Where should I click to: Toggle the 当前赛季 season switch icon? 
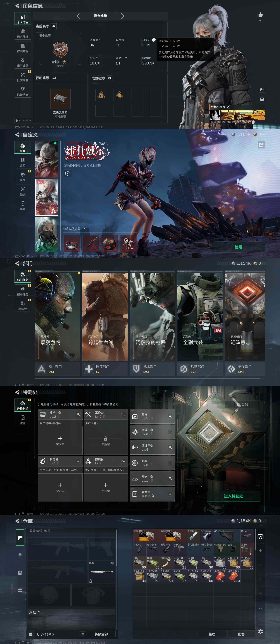(x=54, y=26)
